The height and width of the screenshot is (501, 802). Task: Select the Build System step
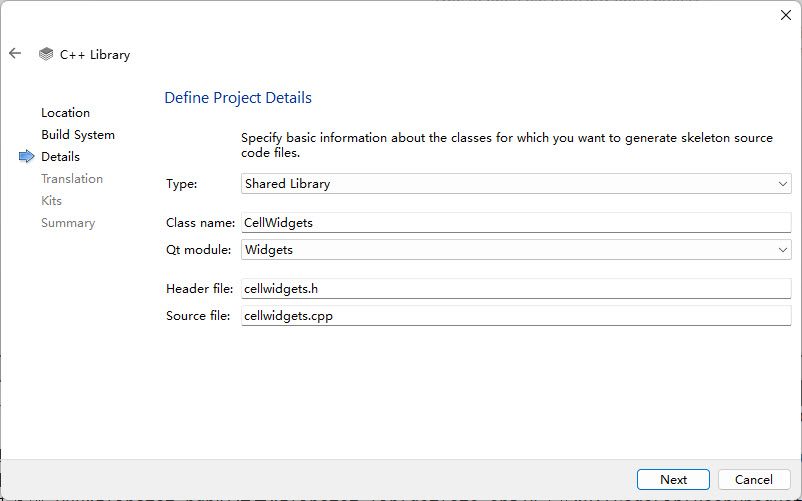point(78,135)
